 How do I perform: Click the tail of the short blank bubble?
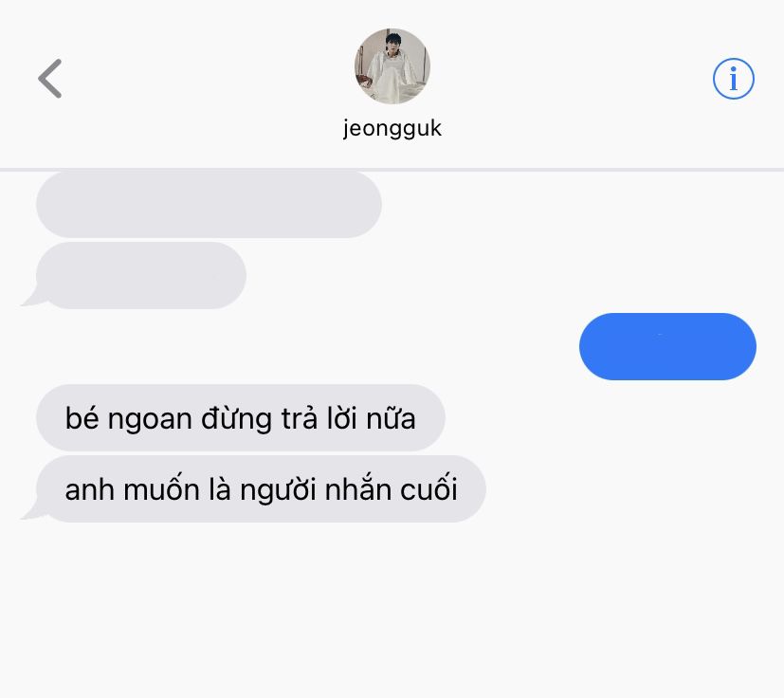(31, 297)
